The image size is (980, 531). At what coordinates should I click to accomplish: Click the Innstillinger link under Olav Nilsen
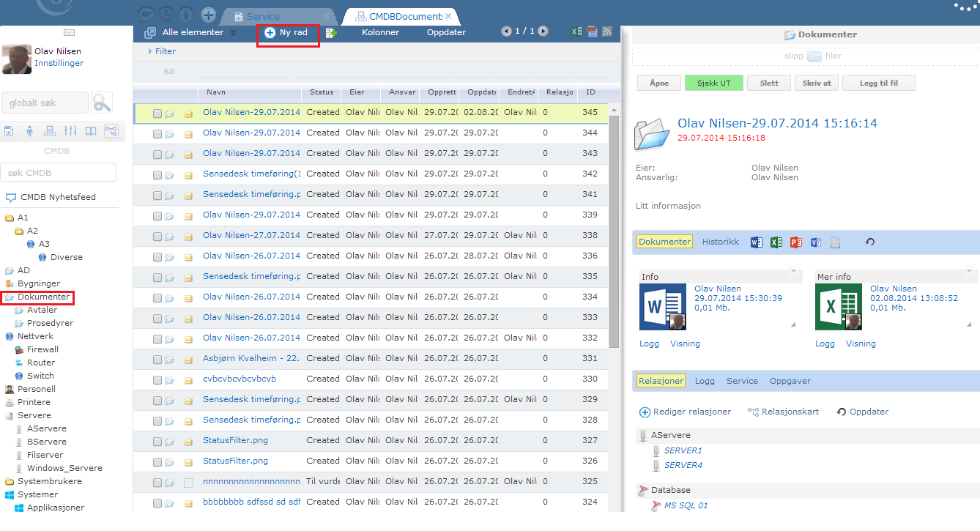pos(59,63)
